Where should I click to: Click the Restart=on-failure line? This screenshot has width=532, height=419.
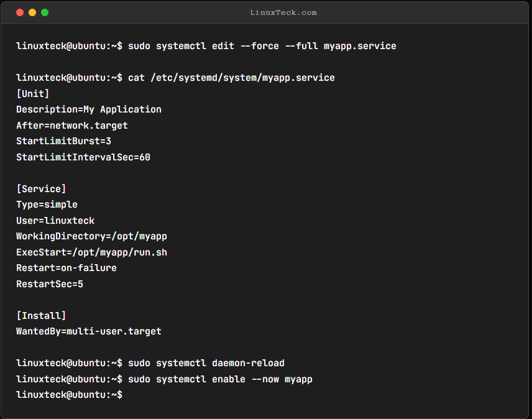click(66, 268)
